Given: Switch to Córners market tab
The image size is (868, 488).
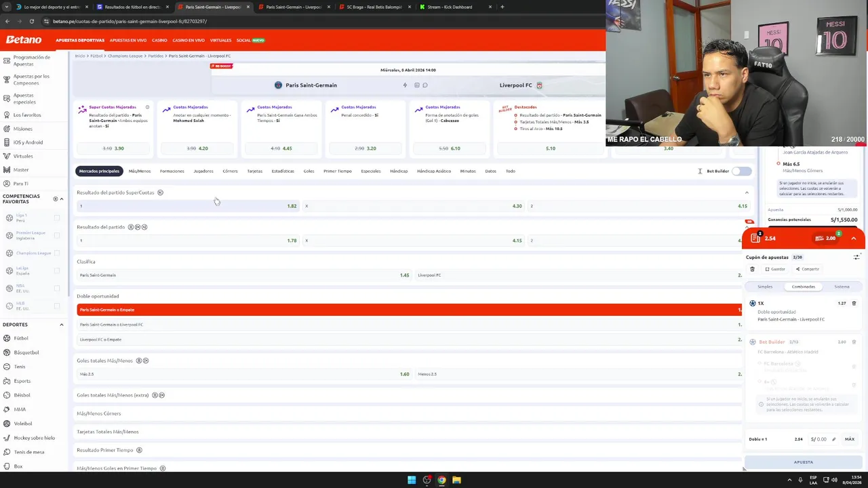Looking at the screenshot, I should 230,171.
